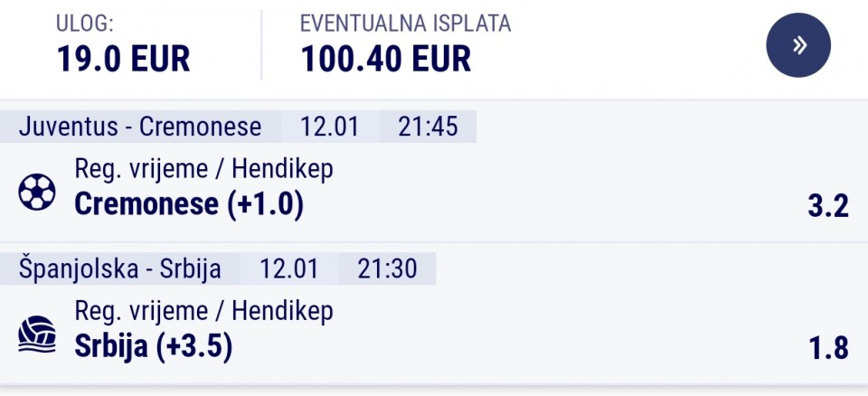The height and width of the screenshot is (396, 868).
Task: Click the EUR currency text in stake
Action: coord(160,59)
